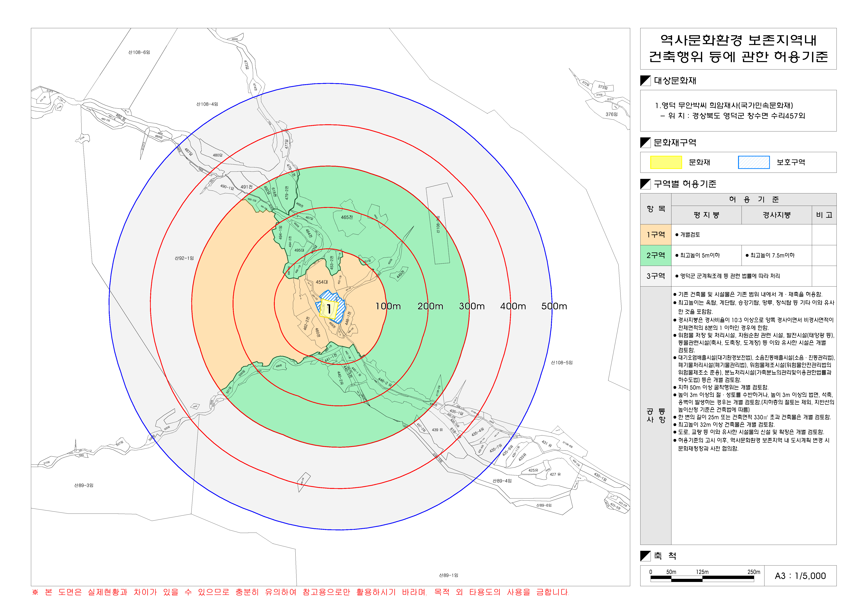Click the A3 : 1/5,000 scale text

[800, 576]
